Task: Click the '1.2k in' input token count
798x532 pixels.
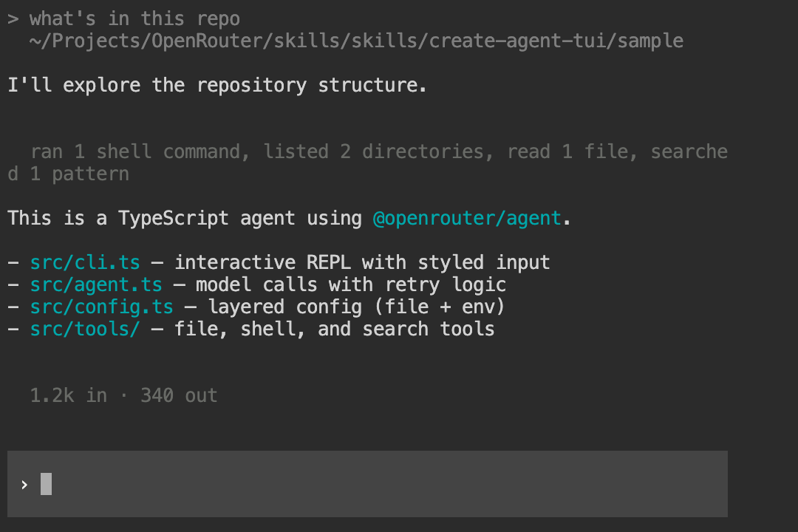Action: pos(68,395)
